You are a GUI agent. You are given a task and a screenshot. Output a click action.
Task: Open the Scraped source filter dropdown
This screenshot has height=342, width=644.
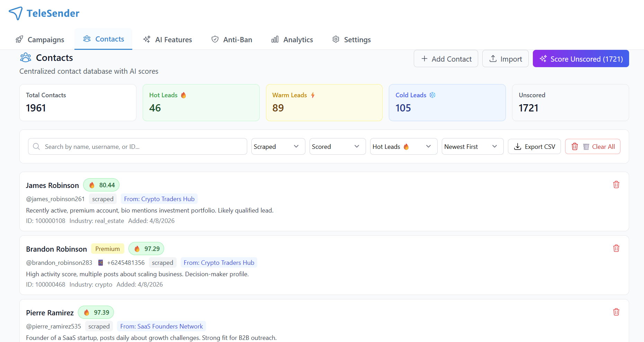pyautogui.click(x=278, y=146)
